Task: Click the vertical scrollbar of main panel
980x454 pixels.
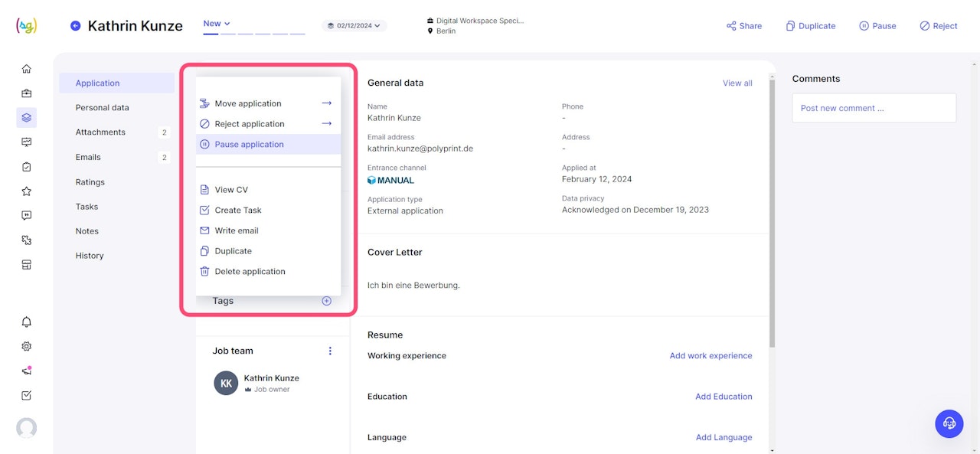Action: pos(772,214)
